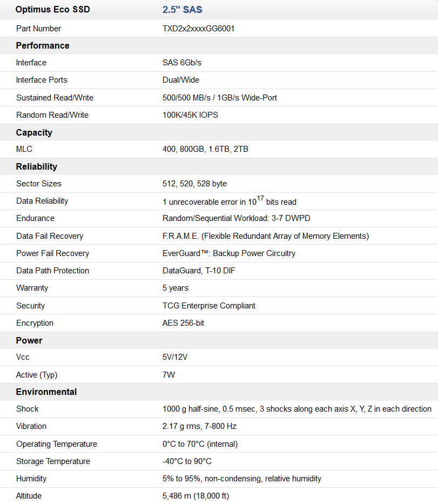438x504 pixels.
Task: Click the TCG Enterprise Compliant value
Action: [x=209, y=306]
